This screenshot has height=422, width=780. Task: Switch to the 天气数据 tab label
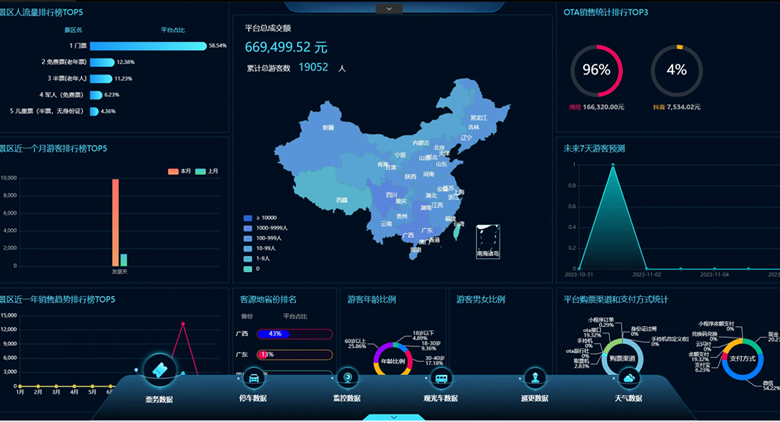tap(629, 398)
